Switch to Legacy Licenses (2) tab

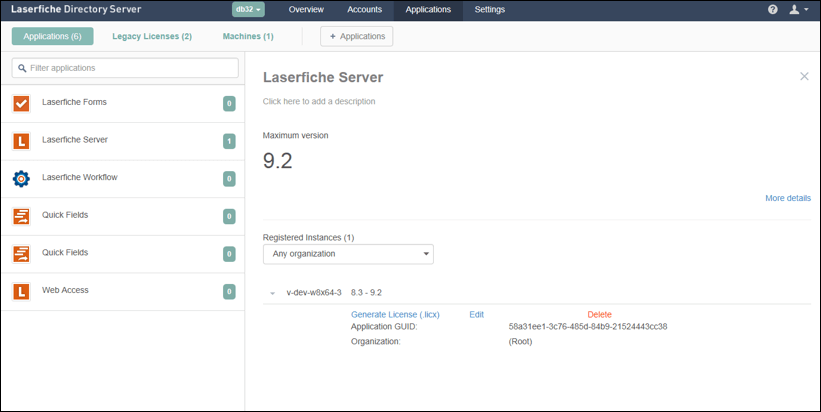click(152, 36)
